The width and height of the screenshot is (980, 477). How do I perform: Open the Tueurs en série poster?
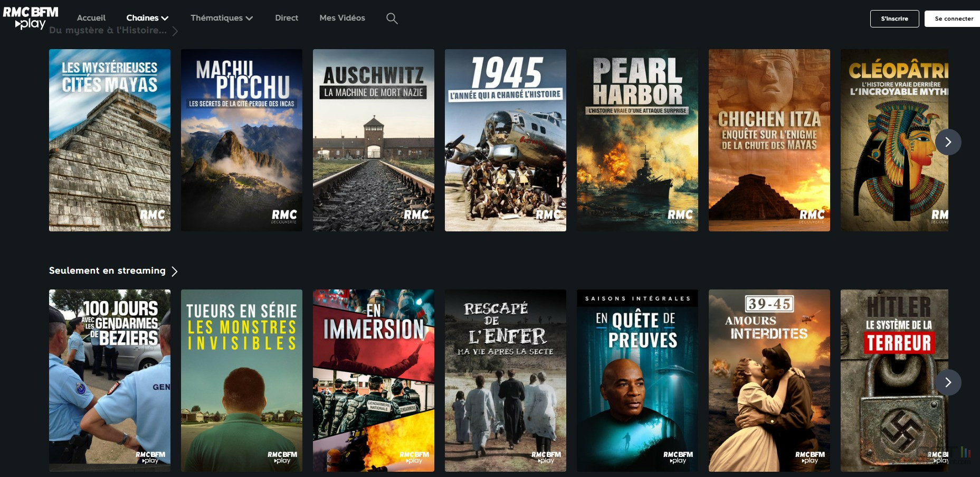[242, 380]
